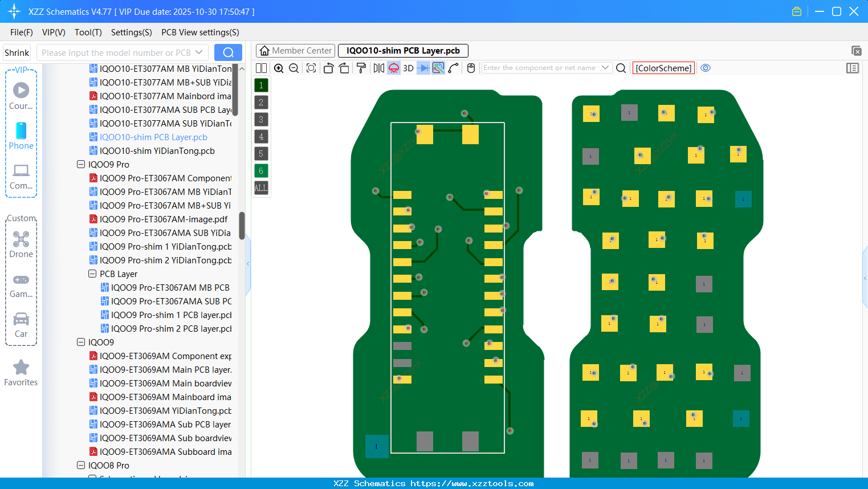Open the Member Center
868x489 pixels.
295,50
